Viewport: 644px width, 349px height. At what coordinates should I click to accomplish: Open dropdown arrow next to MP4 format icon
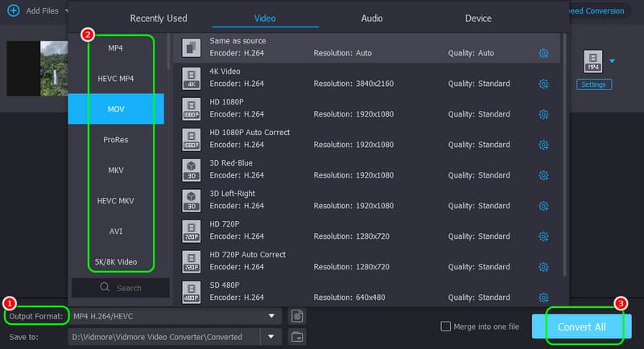point(613,61)
